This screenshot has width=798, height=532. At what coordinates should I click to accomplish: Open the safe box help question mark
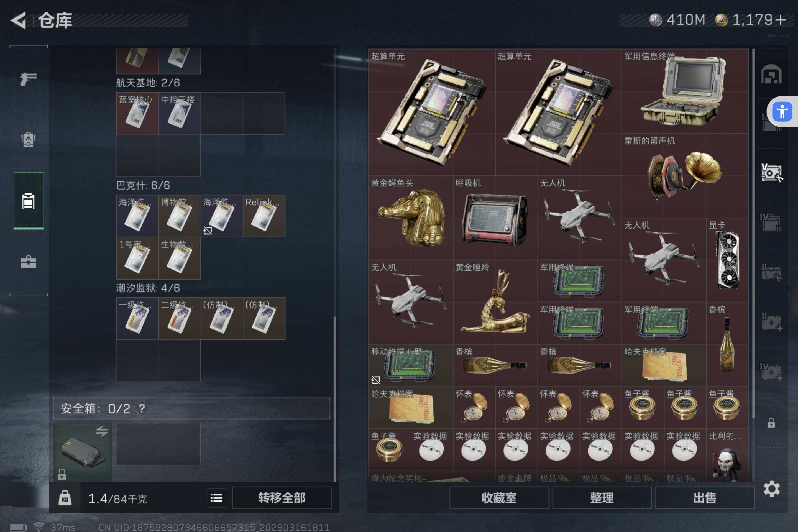pyautogui.click(x=142, y=408)
